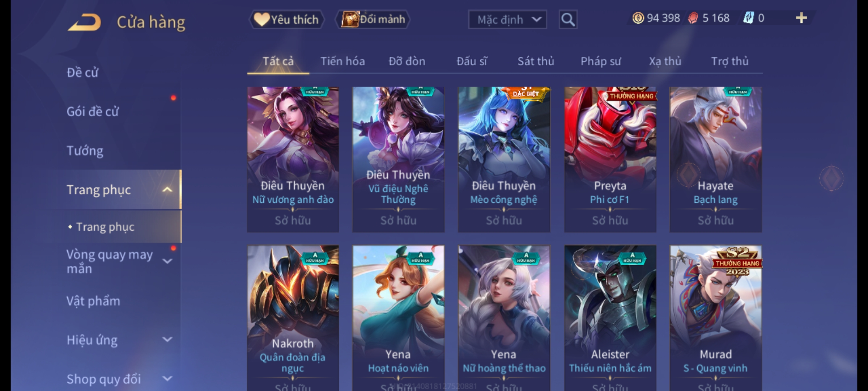
Task: Select Điêu Thuyền Mèo công nghệ skin card
Action: coord(504,160)
